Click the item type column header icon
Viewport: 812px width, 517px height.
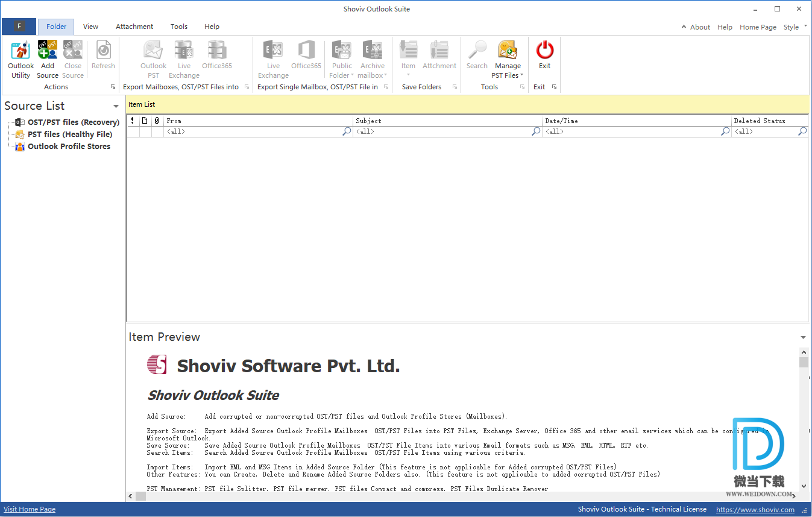[x=145, y=121]
